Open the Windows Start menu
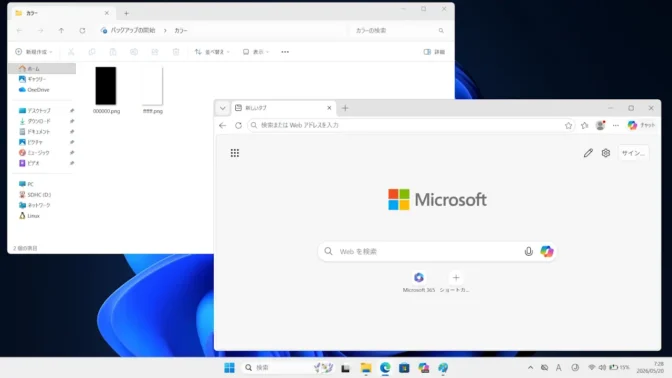 tap(229, 367)
